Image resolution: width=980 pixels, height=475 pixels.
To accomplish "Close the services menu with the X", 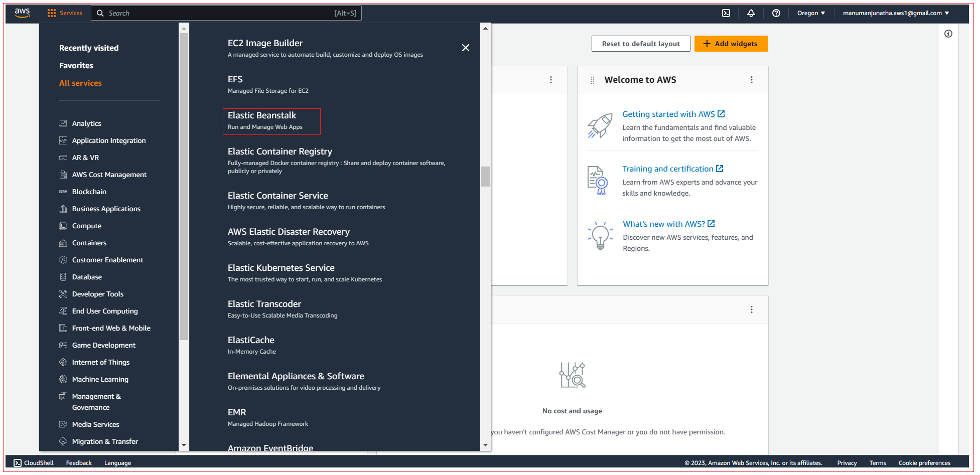I will (466, 48).
